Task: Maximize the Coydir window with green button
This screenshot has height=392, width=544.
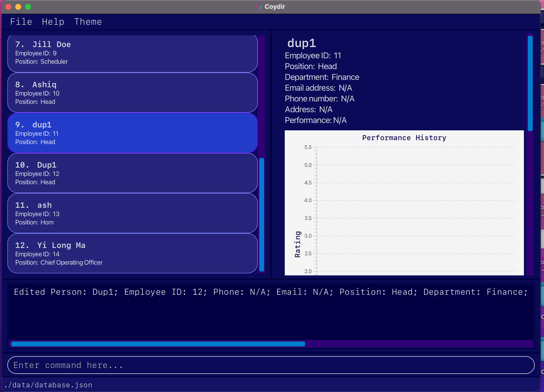Action: tap(28, 7)
